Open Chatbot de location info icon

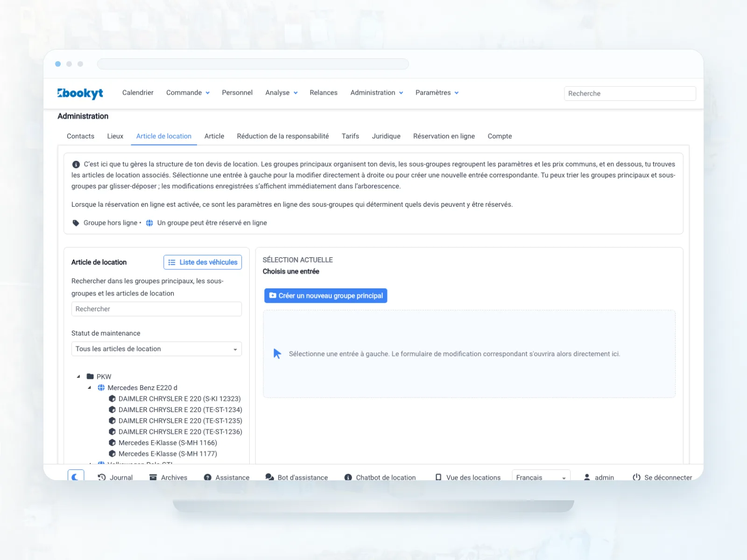point(348,477)
